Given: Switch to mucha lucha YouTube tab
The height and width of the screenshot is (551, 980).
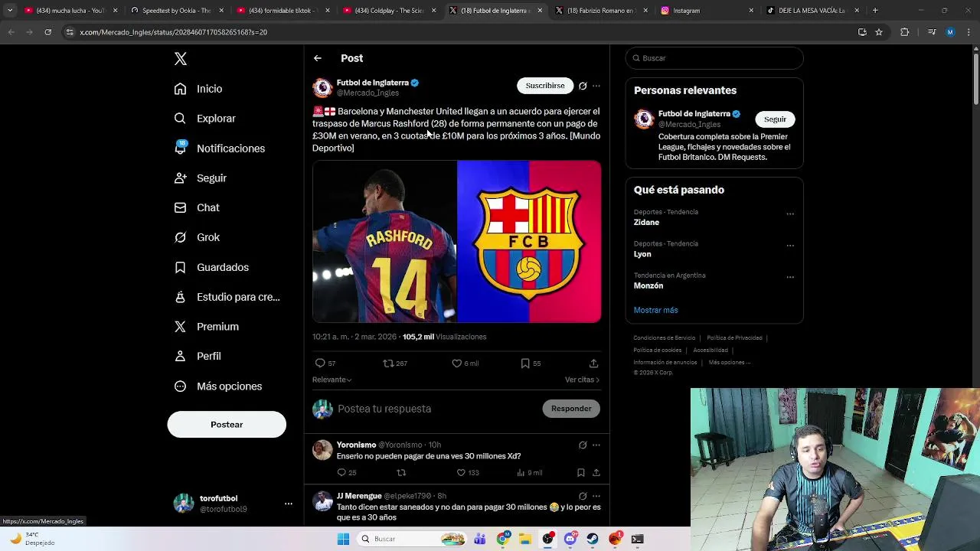Looking at the screenshot, I should (x=70, y=11).
